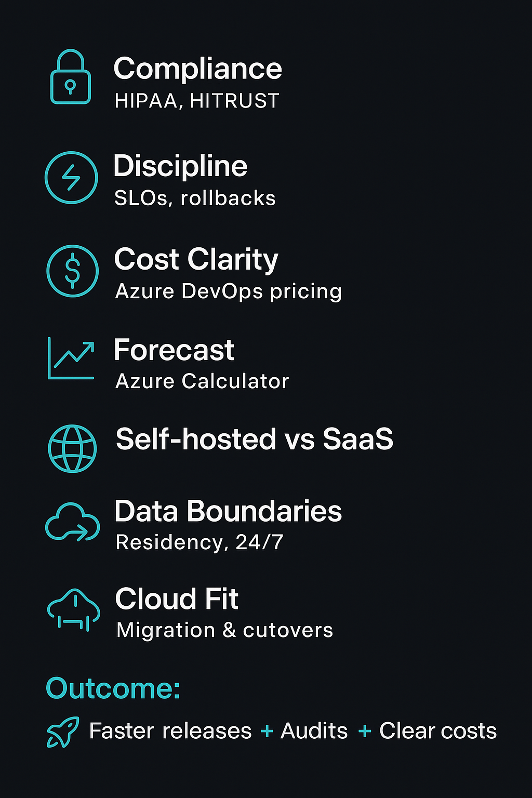Click the Azure Calculator text
Viewport: 532px width, 798px height.
point(202,381)
